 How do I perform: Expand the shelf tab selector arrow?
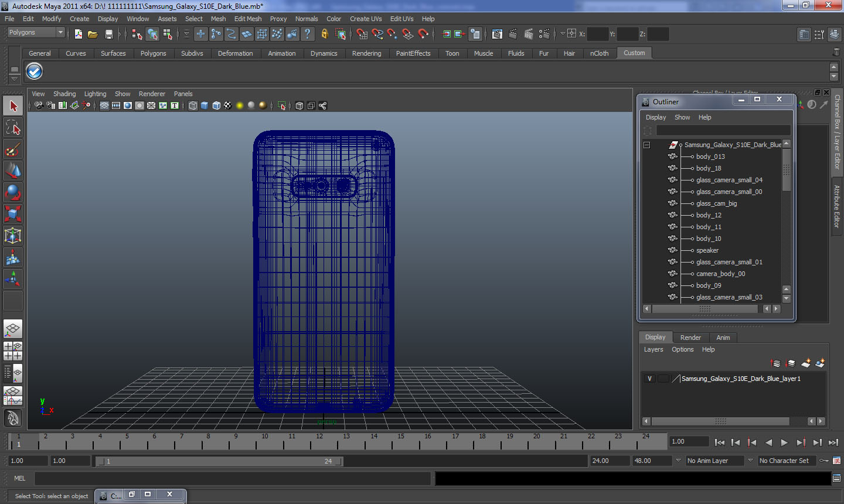point(14,79)
